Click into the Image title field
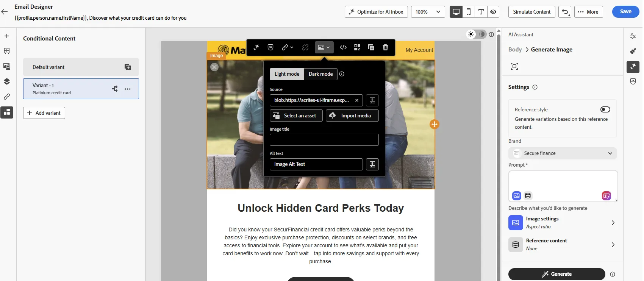This screenshot has width=644, height=281. (324, 140)
